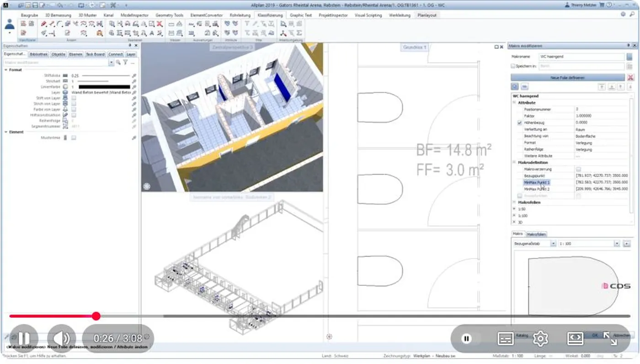Open the video player settings gear
The width and height of the screenshot is (640, 364).
540,338
